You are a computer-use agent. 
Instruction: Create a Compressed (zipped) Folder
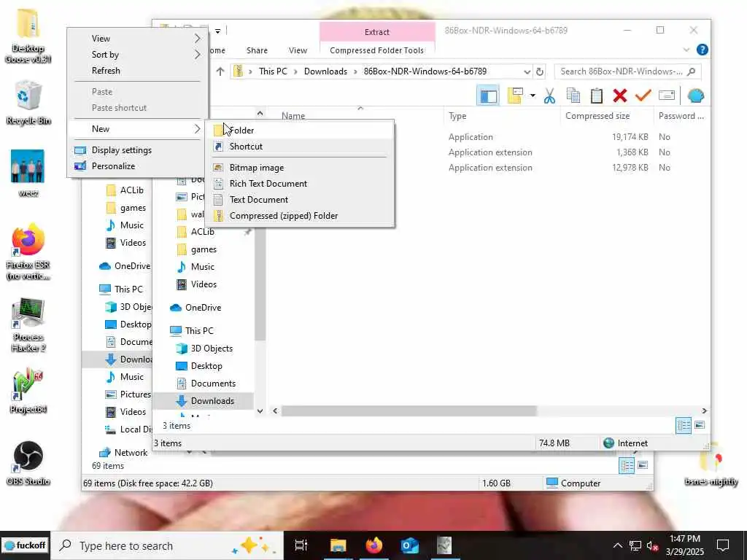coord(300,216)
